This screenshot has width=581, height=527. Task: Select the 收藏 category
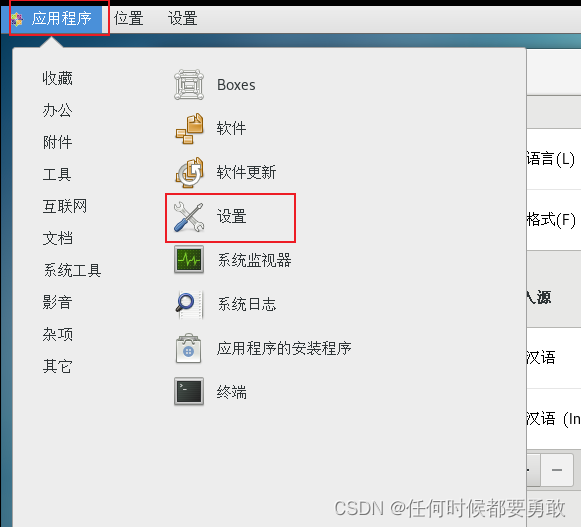[57, 78]
